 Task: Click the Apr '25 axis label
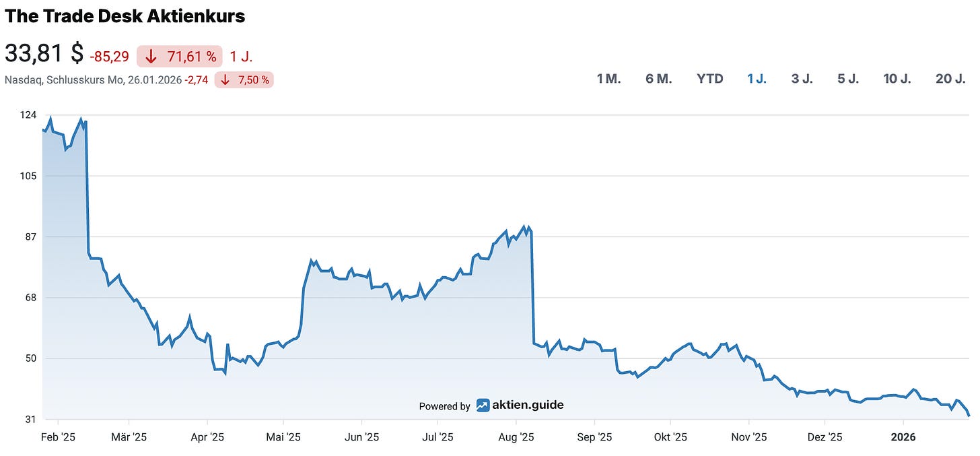[207, 437]
